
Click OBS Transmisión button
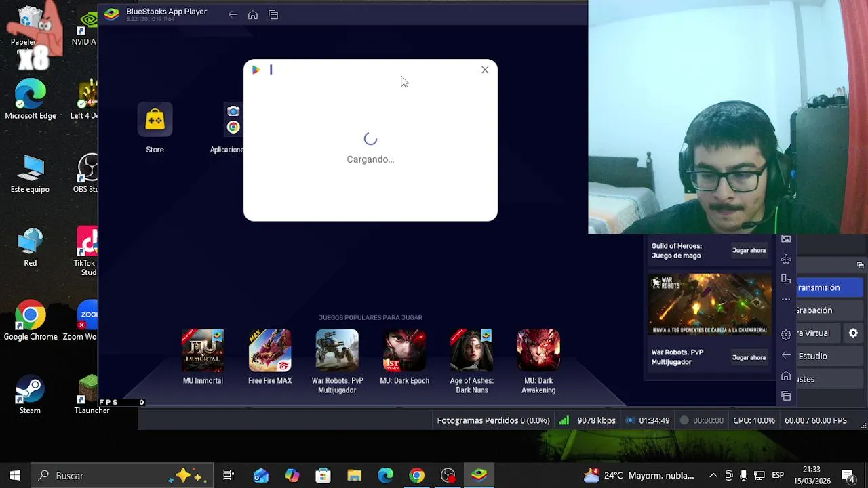click(829, 287)
